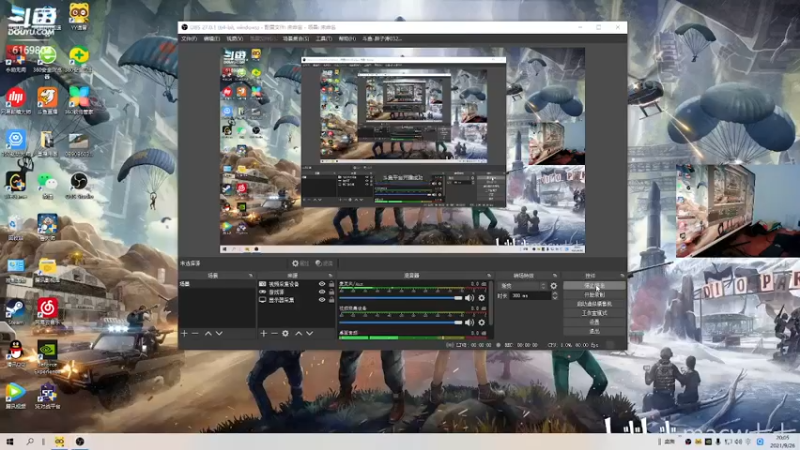Hide the 显示器采集 source with its eye icon
Screen dimensions: 800x450
(322, 300)
